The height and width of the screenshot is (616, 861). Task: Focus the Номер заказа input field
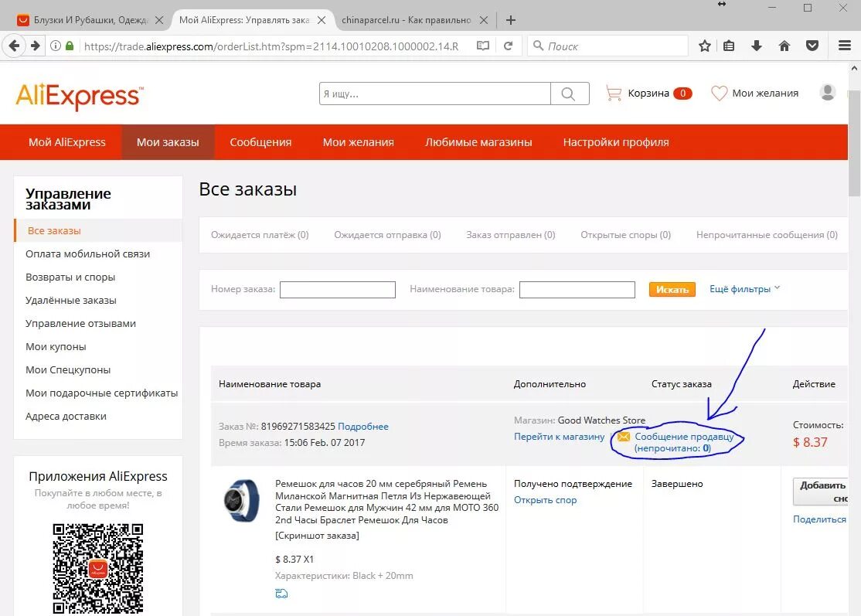[338, 289]
